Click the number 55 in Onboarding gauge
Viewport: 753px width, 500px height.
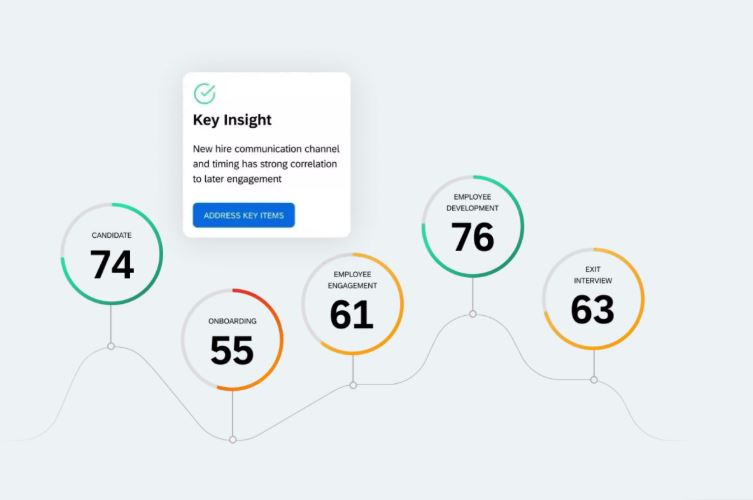tap(232, 350)
